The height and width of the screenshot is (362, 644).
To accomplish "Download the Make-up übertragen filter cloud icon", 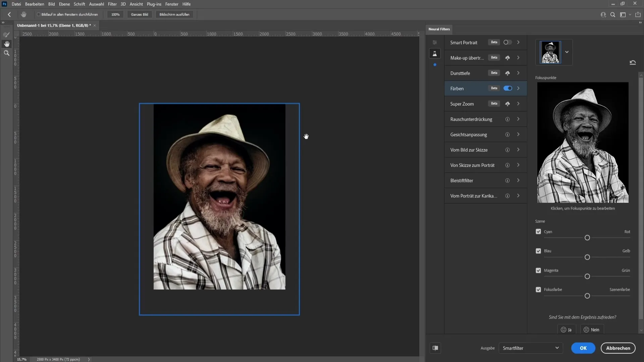I will [507, 58].
